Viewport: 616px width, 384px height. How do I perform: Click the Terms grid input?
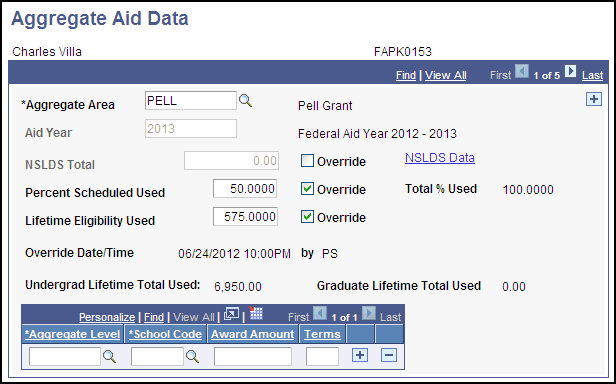click(x=322, y=356)
